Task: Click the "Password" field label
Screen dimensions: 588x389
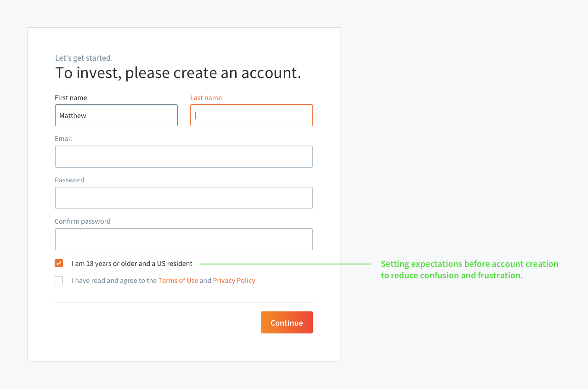Action: pyautogui.click(x=69, y=180)
